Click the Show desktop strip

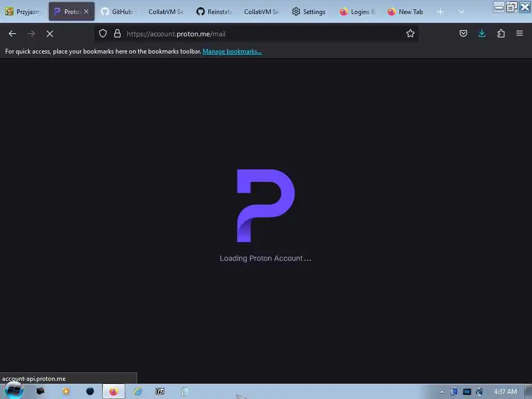tap(528, 392)
